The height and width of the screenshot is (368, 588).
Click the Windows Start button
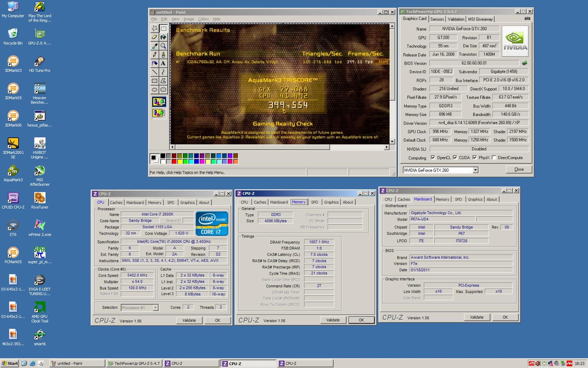(x=10, y=363)
